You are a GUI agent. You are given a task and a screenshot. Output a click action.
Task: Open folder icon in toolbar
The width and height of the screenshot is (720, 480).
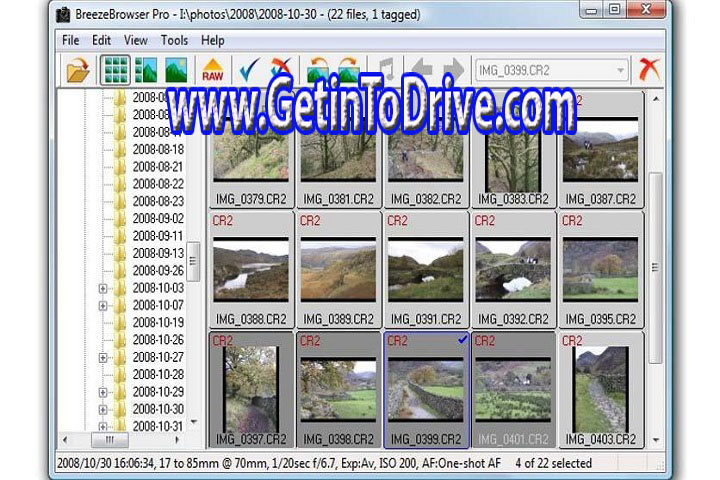pos(78,70)
